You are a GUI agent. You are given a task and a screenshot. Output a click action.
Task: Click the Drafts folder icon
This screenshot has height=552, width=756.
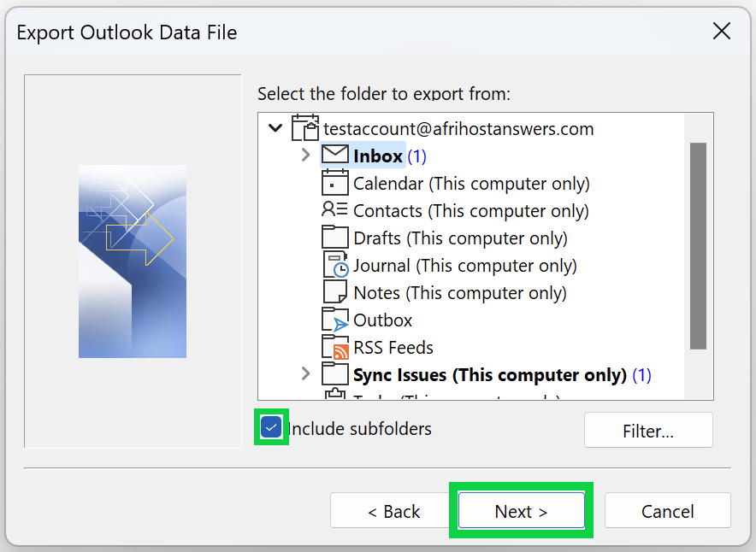click(x=335, y=238)
